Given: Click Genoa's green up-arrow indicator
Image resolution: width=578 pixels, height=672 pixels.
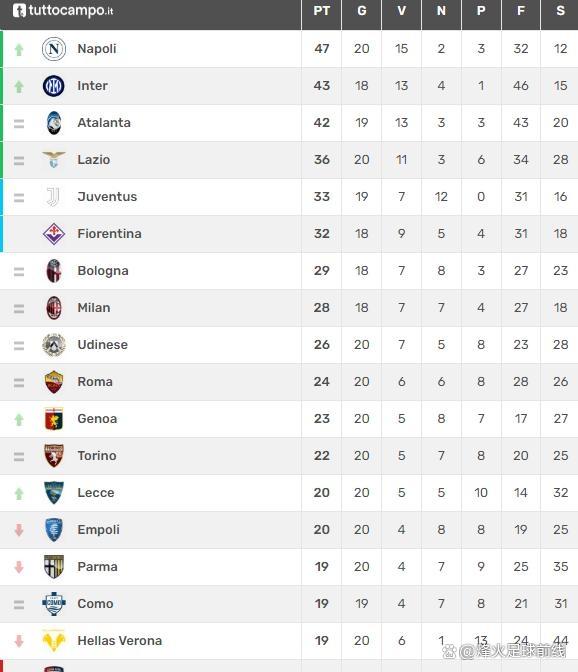Looking at the screenshot, I should (x=19, y=419).
